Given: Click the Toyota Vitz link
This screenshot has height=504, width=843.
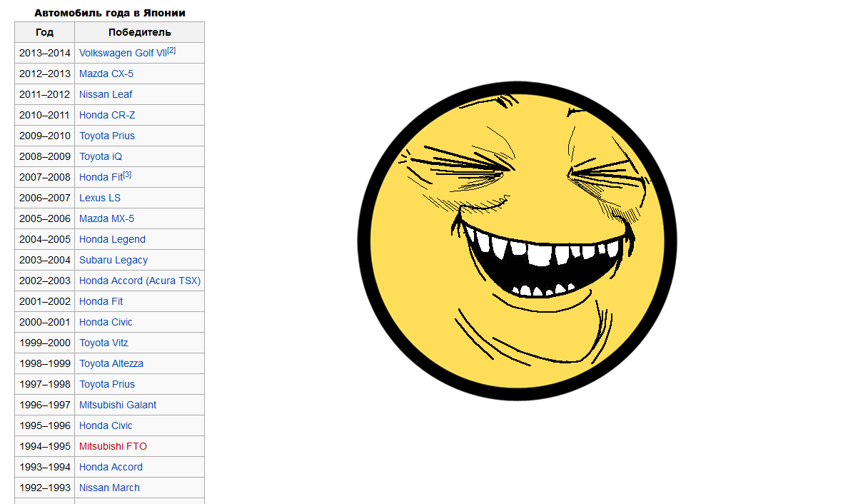Looking at the screenshot, I should pos(104,343).
